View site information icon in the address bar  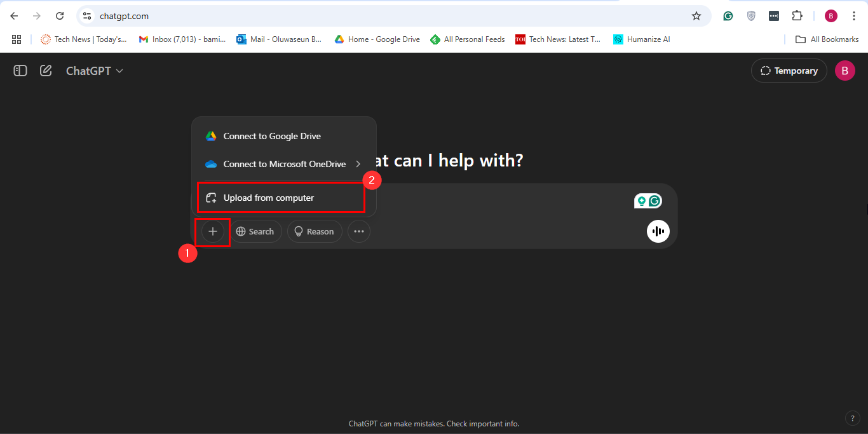87,16
